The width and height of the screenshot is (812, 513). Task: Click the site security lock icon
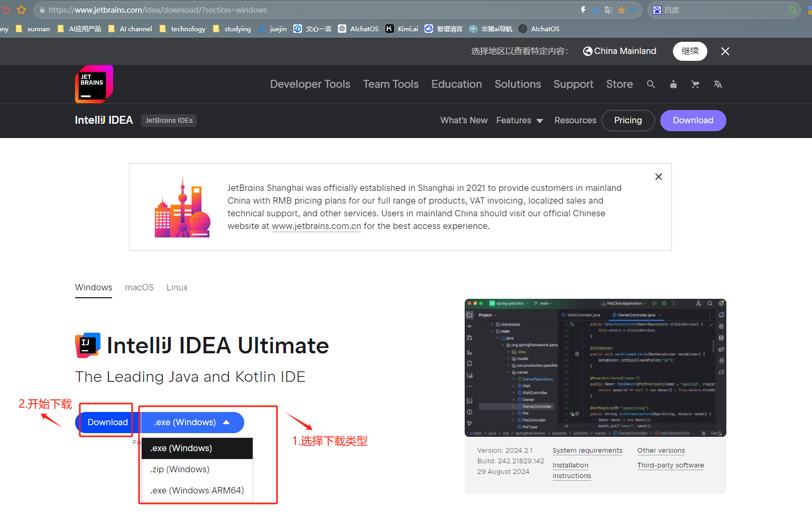(42, 10)
